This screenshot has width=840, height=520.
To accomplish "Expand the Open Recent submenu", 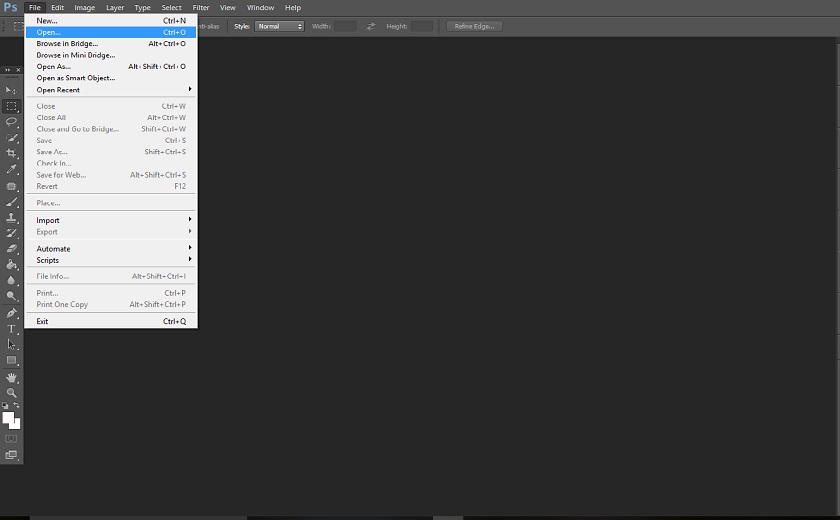I will 110,89.
